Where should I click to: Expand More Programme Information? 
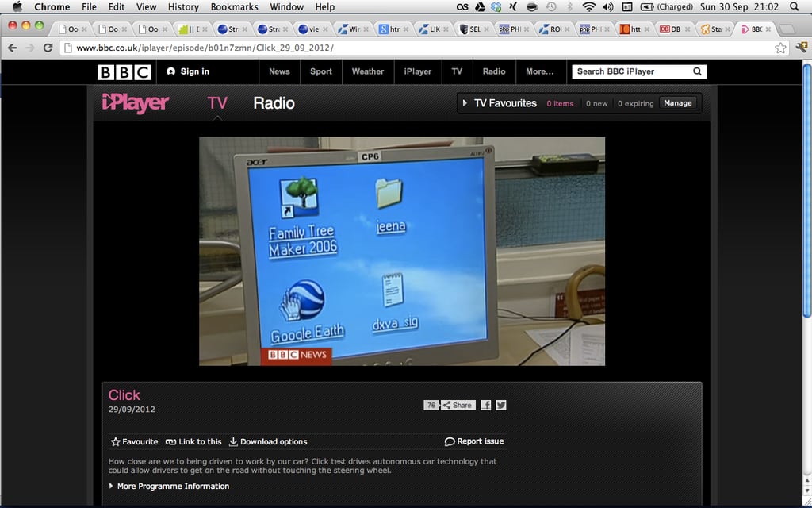point(169,487)
